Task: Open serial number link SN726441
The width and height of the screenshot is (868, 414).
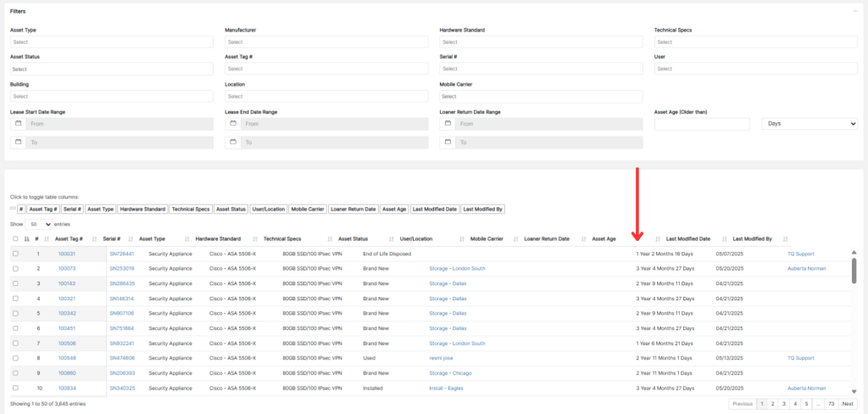Action: pos(122,254)
